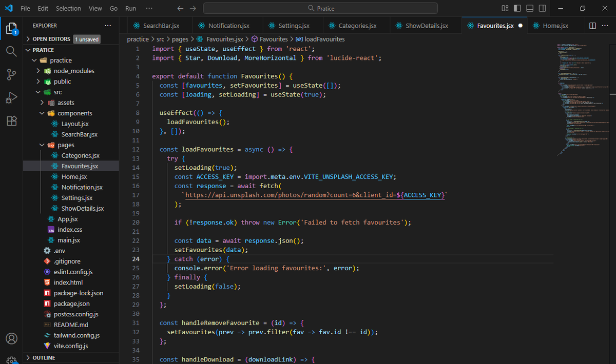This screenshot has height=364, width=616.
Task: Open the Run menu
Action: coord(130,8)
